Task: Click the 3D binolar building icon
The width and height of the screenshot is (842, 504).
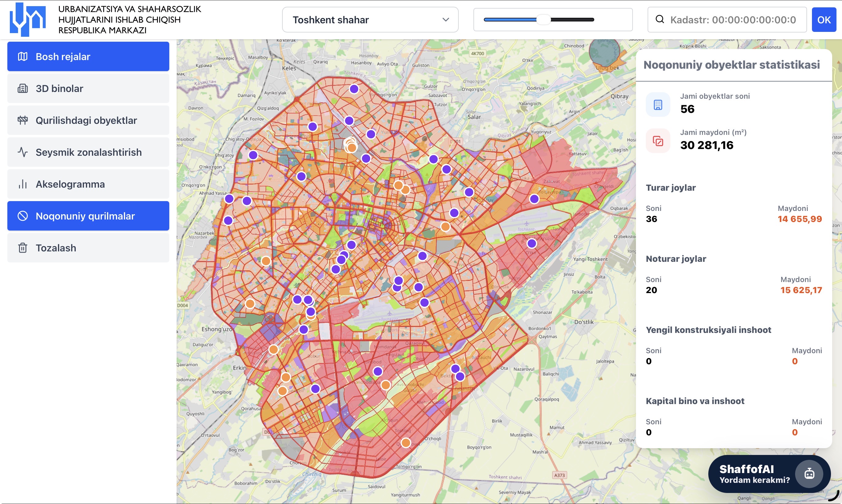Action: (22, 88)
